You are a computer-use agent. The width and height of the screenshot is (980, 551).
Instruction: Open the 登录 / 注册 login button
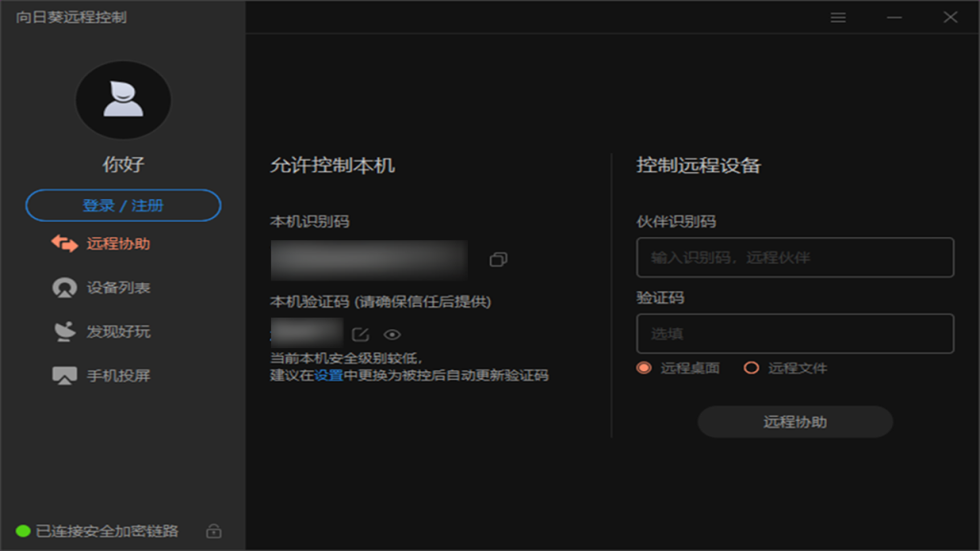(123, 206)
